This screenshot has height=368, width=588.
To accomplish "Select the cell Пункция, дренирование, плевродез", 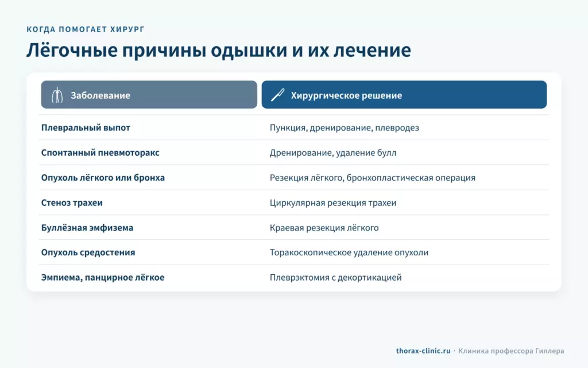I will click(345, 128).
